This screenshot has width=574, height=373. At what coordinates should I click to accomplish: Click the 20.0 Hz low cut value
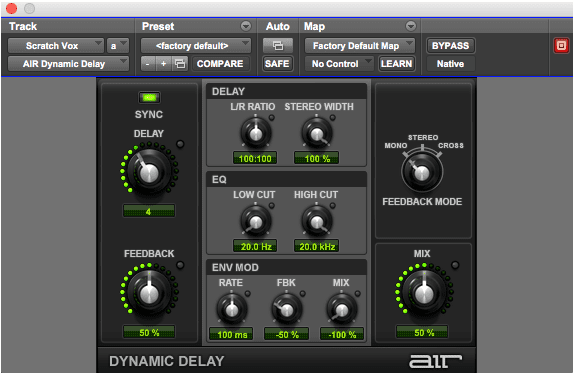(x=255, y=246)
